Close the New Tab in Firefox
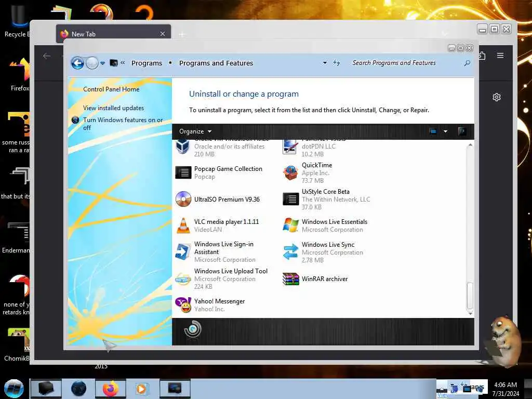This screenshot has height=399, width=532. pyautogui.click(x=163, y=34)
